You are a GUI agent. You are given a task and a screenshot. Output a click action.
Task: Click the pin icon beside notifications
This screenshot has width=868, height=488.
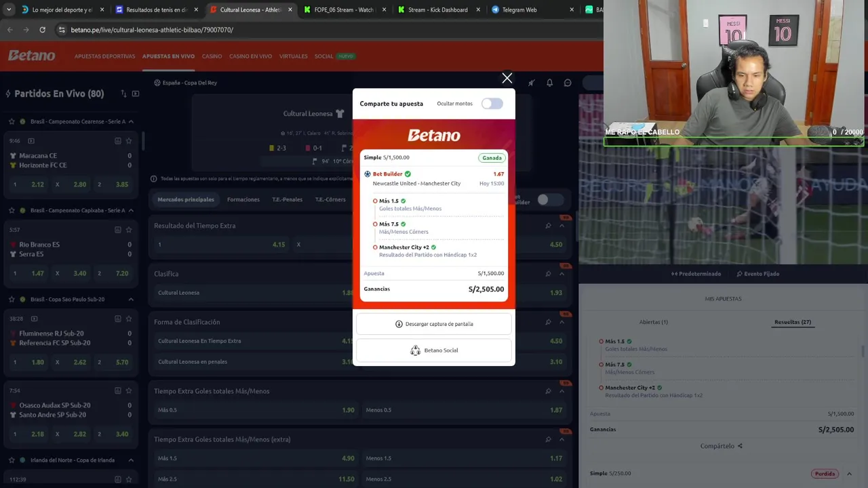531,83
